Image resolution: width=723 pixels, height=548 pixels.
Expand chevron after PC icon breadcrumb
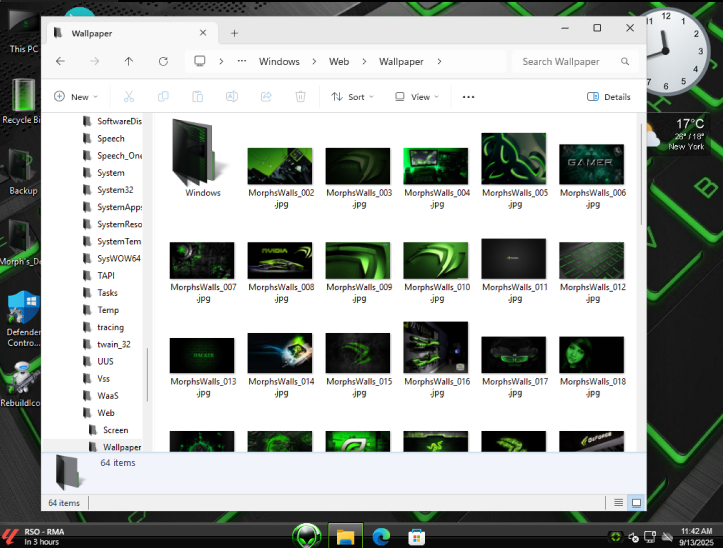221,61
